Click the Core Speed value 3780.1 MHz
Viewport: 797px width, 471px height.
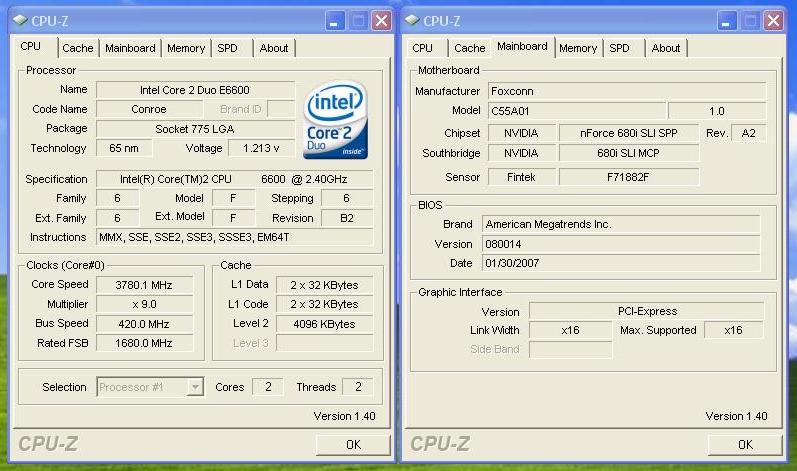tap(144, 285)
